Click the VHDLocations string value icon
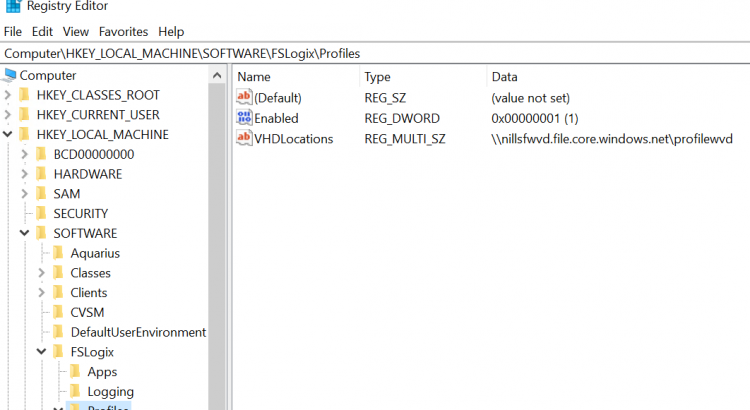The image size is (750, 410). pos(244,138)
